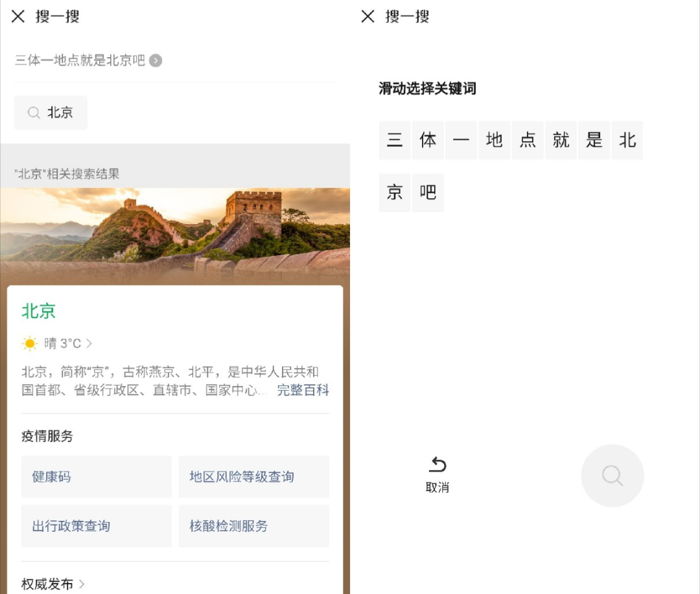Tap the circular arrow badge after 三体一地点就是北京吧

click(155, 60)
